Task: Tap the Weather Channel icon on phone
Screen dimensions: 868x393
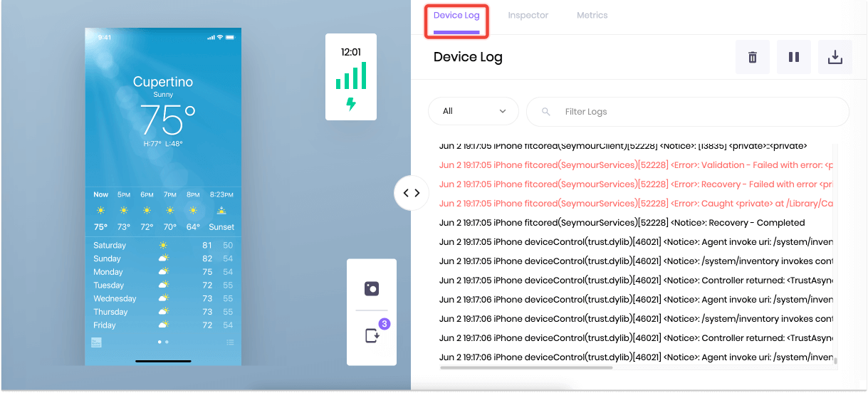Action: pyautogui.click(x=96, y=342)
